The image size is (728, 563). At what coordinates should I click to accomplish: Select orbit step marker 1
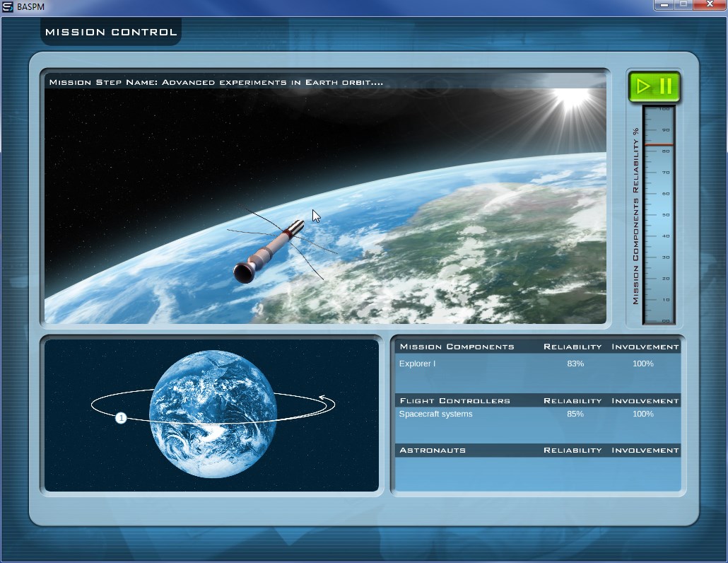[x=121, y=418]
